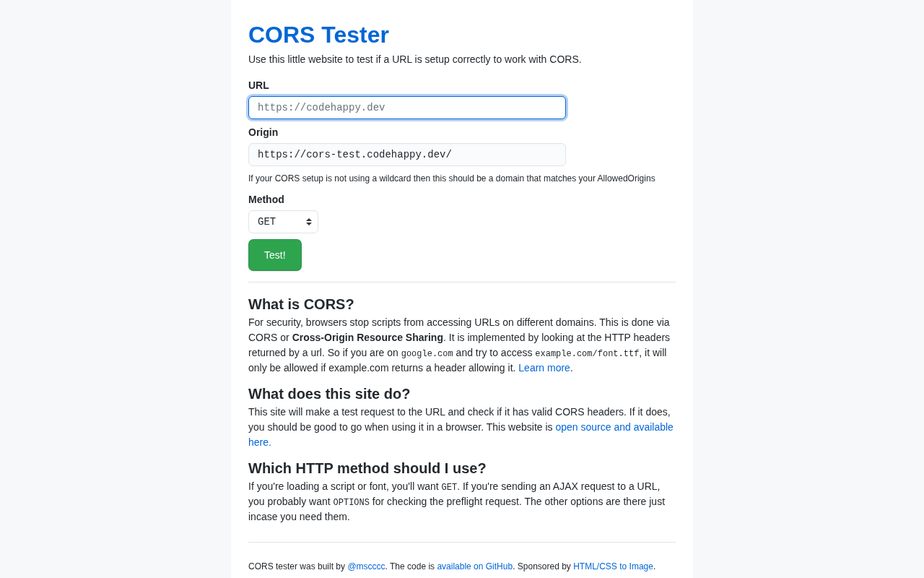
Task: Click the OPTIONS code text in paragraph
Action: 351,502
